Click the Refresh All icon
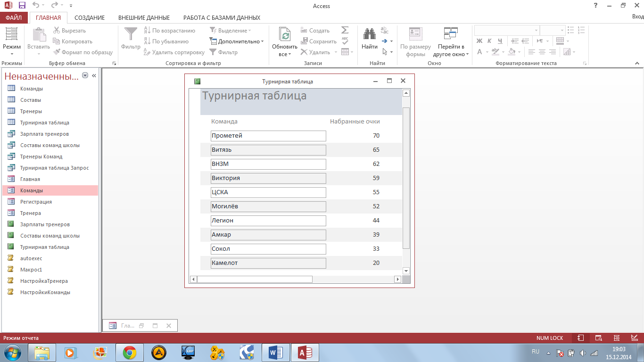The image size is (644, 362). tap(285, 34)
